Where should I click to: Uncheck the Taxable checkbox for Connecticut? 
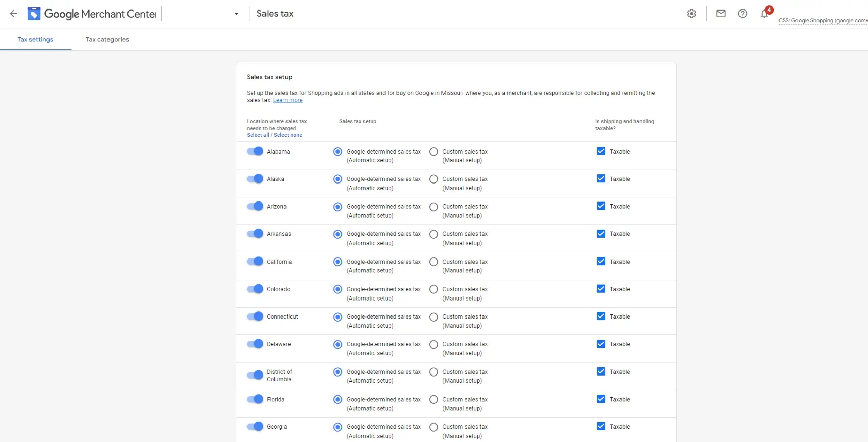[x=600, y=316]
